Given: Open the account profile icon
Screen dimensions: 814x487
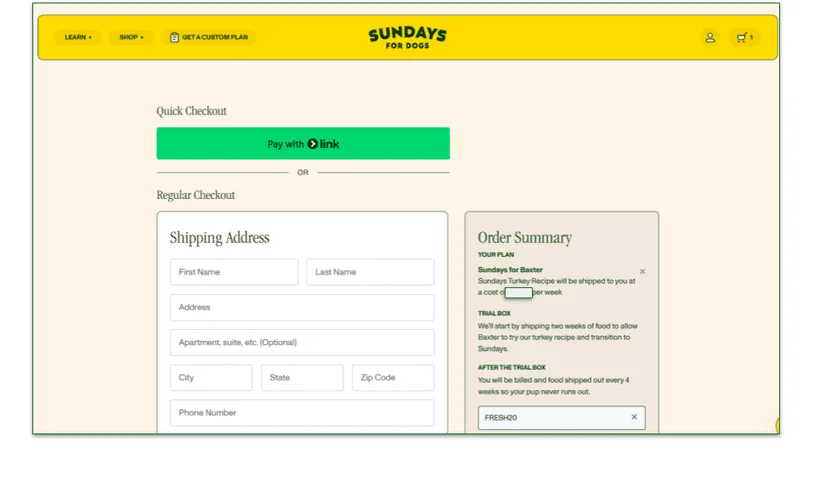Looking at the screenshot, I should (x=710, y=37).
